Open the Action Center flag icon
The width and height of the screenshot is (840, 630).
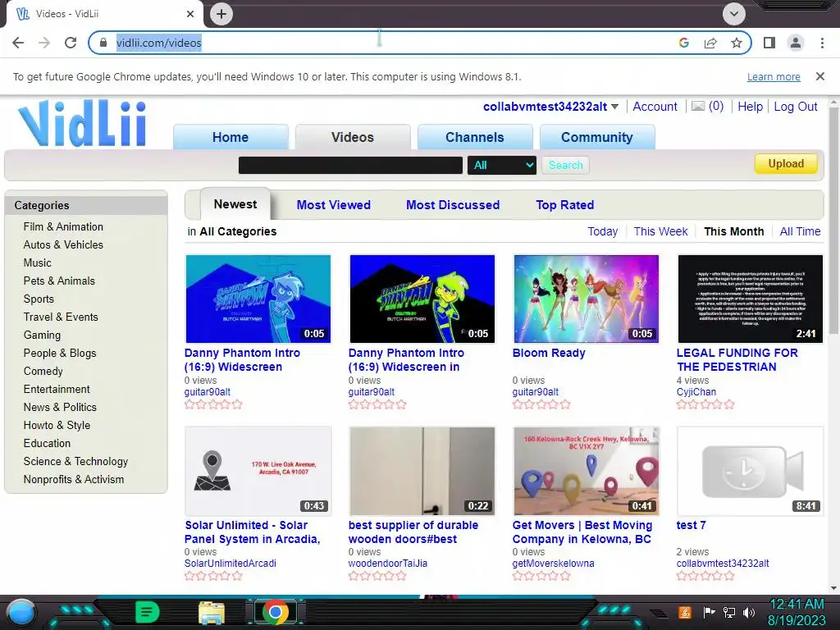click(x=710, y=612)
